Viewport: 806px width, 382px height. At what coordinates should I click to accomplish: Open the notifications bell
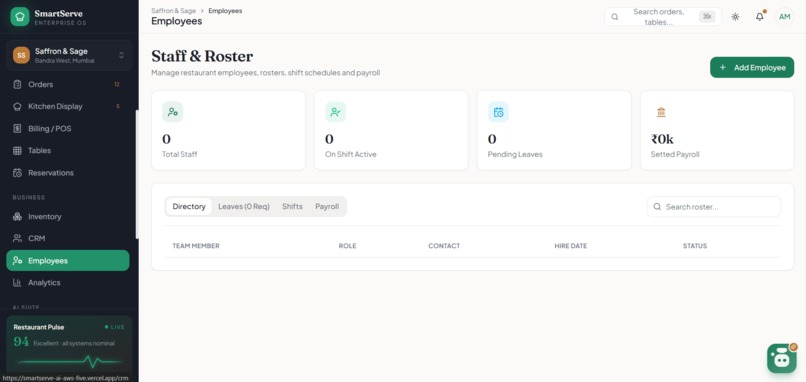pos(760,17)
